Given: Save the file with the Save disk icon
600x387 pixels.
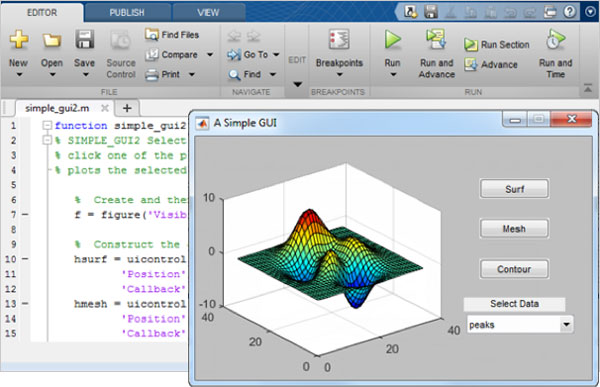Looking at the screenshot, I should click(x=85, y=39).
